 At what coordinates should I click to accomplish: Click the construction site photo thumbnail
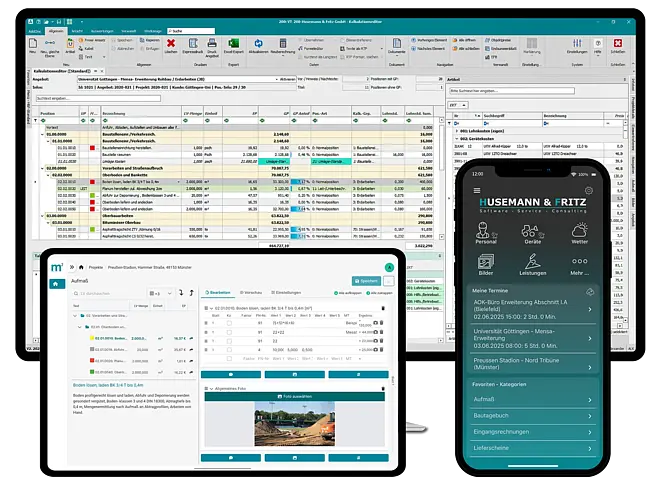pos(295,423)
